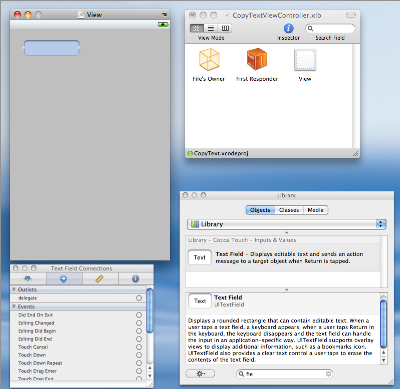Switch to column view mode

pyautogui.click(x=225, y=28)
